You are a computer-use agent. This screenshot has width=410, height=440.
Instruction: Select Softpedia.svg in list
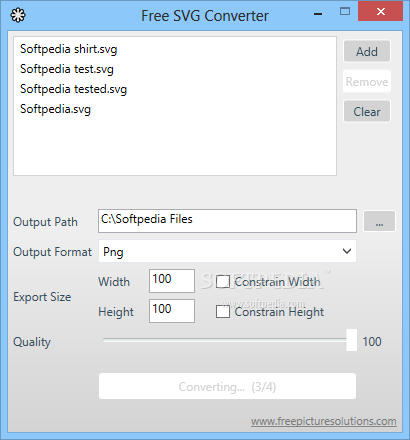tap(55, 109)
